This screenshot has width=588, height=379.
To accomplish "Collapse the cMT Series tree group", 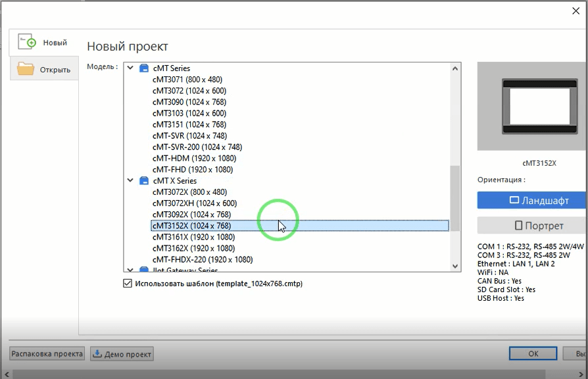I will click(x=130, y=68).
